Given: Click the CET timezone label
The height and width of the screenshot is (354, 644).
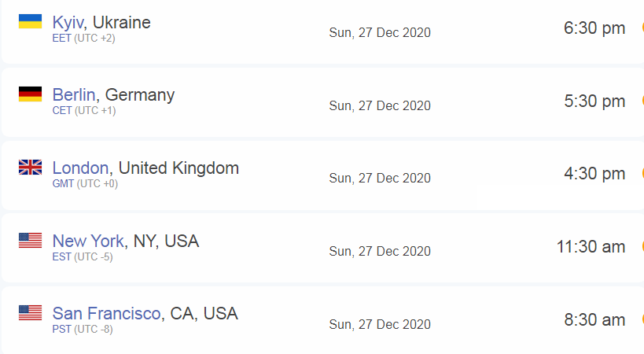Looking at the screenshot, I should tap(61, 110).
